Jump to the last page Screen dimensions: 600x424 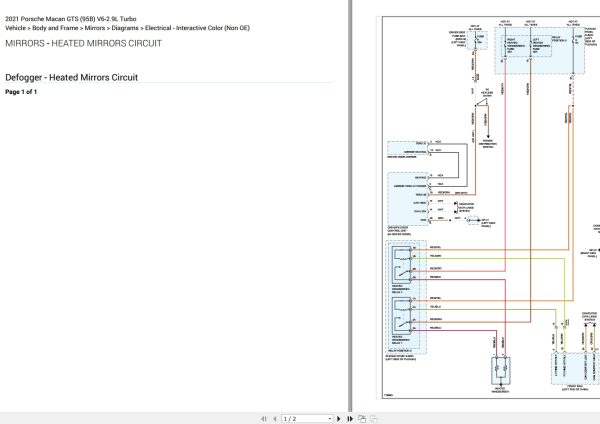coord(350,419)
